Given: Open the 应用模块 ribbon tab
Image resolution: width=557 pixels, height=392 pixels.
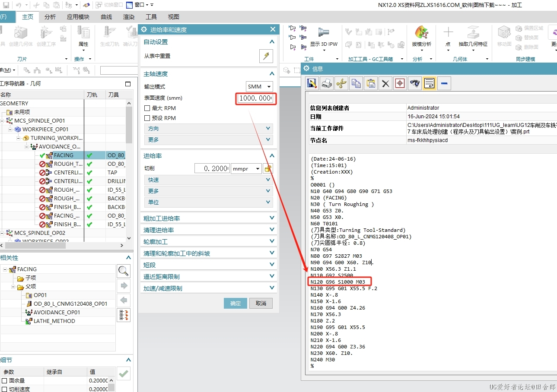Looking at the screenshot, I should tap(78, 17).
